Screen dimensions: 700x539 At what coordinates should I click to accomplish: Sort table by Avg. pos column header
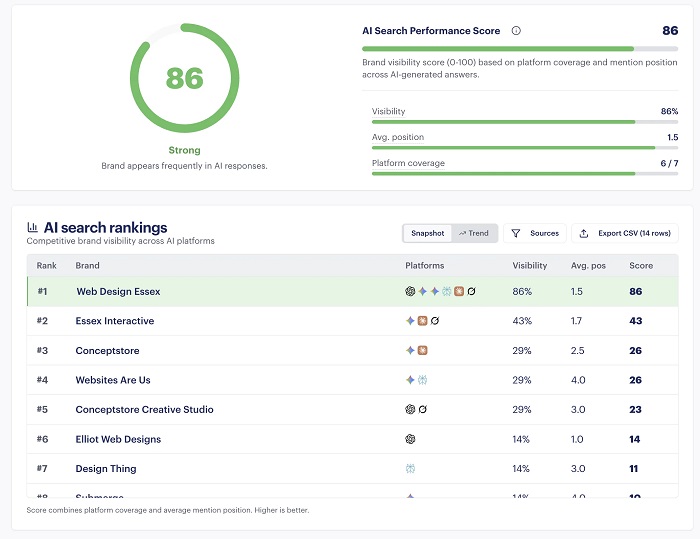coord(588,265)
